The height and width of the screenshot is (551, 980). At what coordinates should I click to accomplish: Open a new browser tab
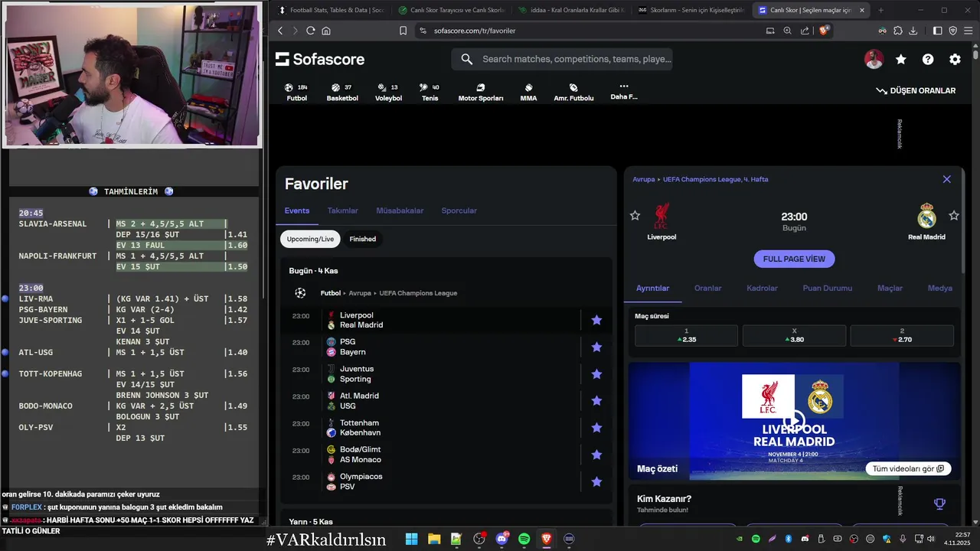(880, 10)
